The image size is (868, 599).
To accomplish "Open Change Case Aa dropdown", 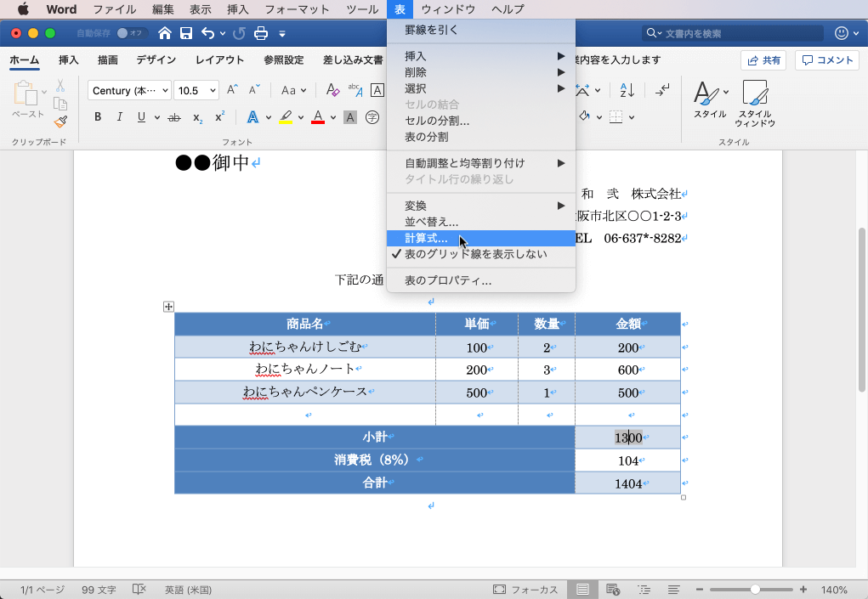I will 293,90.
